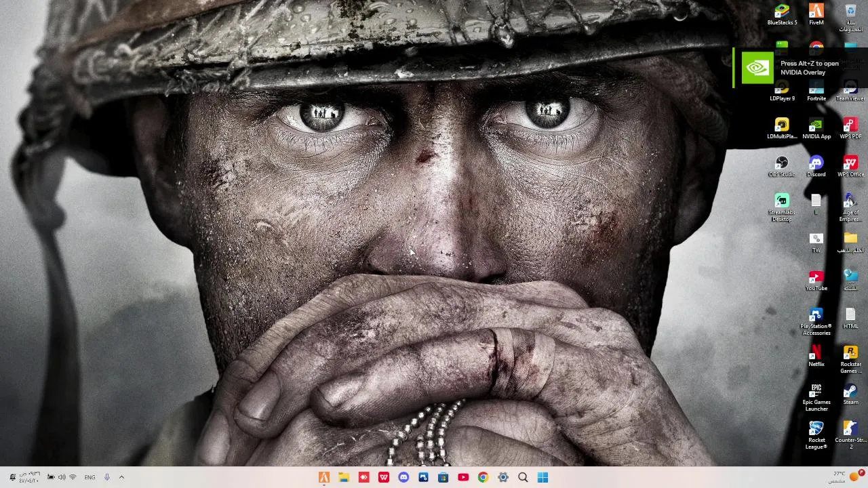The height and width of the screenshot is (488, 868).
Task: Open the FiveM desktop shortcut
Action: (x=816, y=14)
